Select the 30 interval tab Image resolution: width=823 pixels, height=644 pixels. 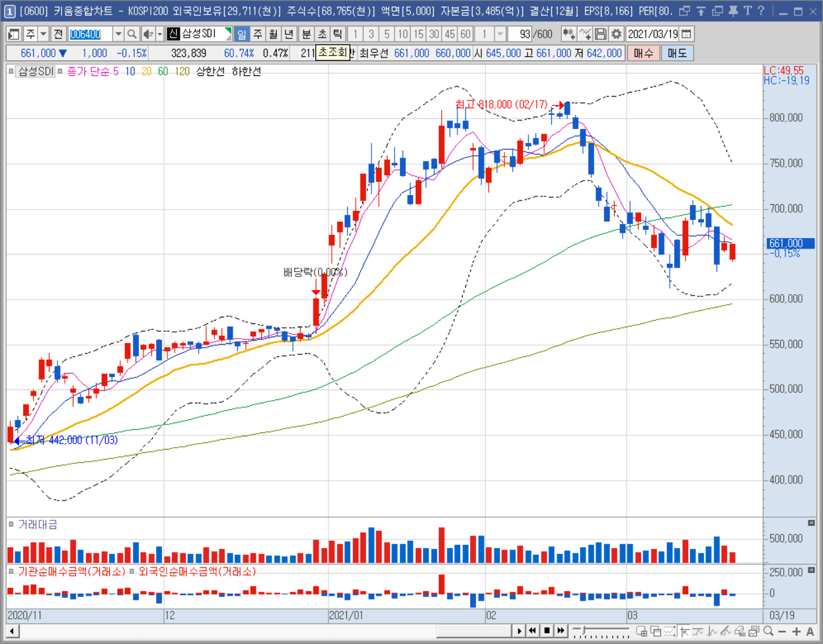tap(434, 34)
